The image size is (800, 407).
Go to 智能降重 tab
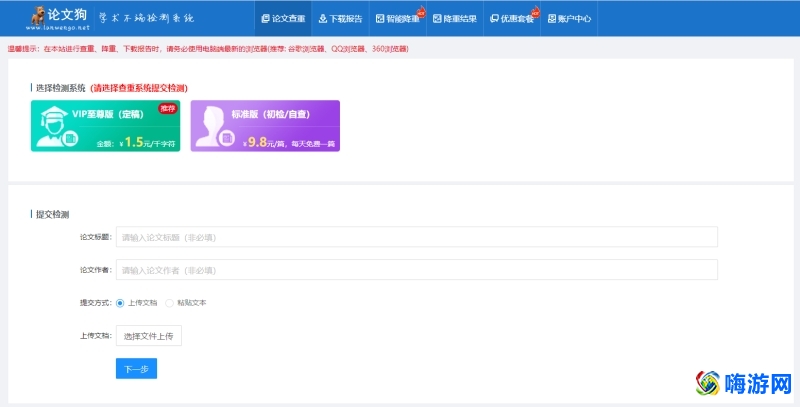coord(398,18)
